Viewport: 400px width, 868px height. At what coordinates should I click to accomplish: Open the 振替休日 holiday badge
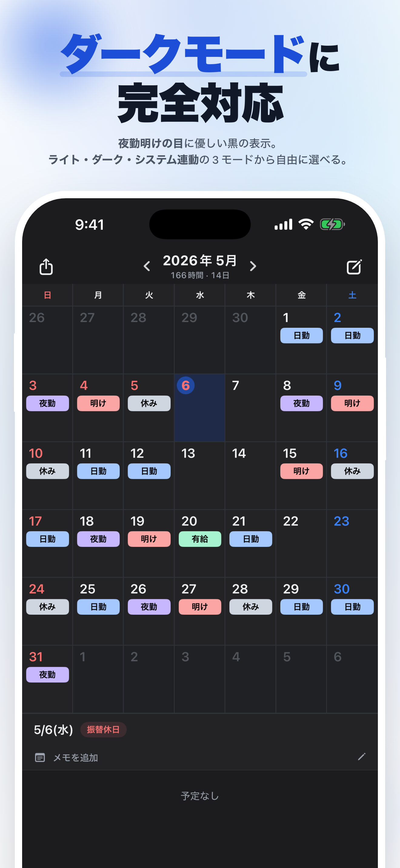click(103, 729)
